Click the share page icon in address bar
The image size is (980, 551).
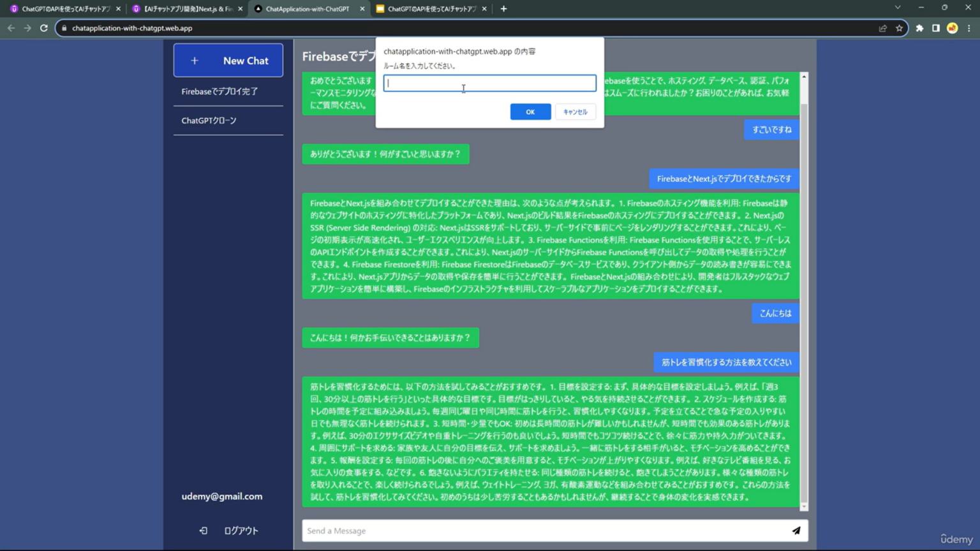[x=883, y=28]
